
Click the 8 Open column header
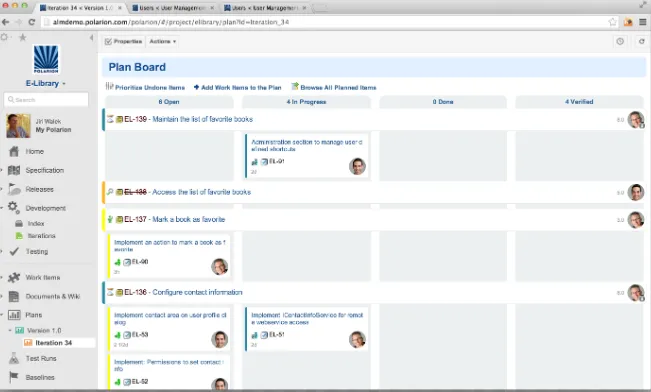[169, 102]
